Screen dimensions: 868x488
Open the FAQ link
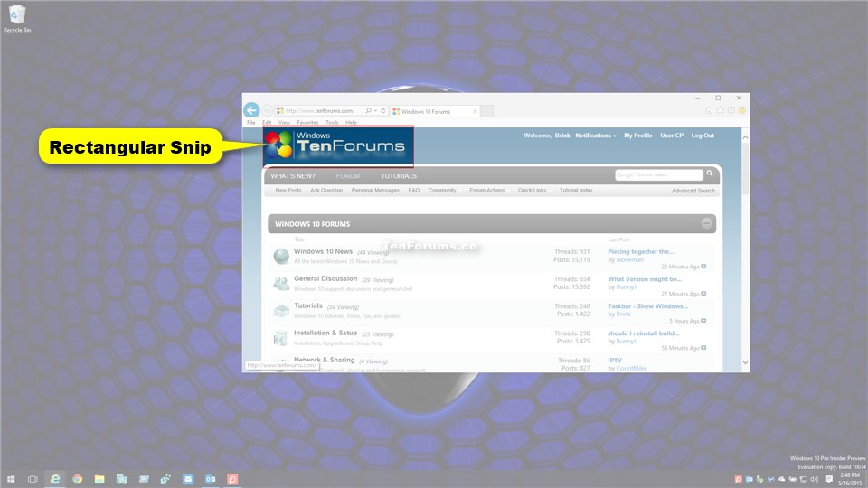(x=413, y=191)
